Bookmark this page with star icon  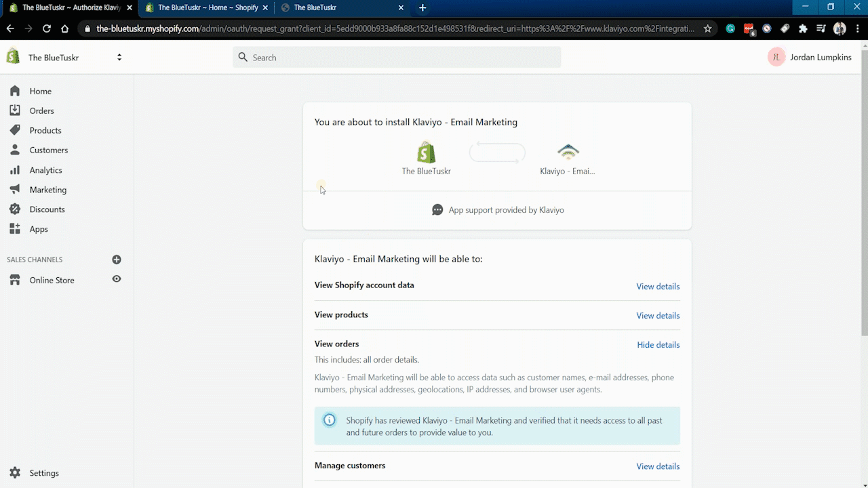point(708,28)
